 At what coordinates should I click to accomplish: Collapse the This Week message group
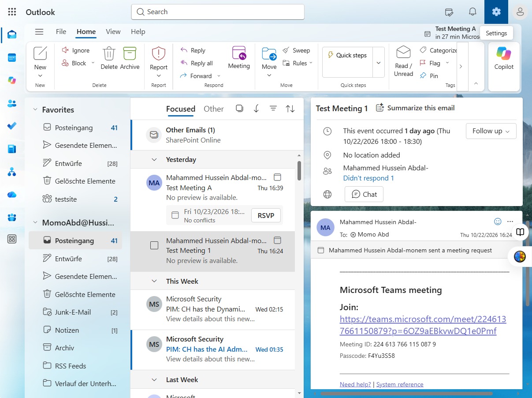pyautogui.click(x=154, y=281)
